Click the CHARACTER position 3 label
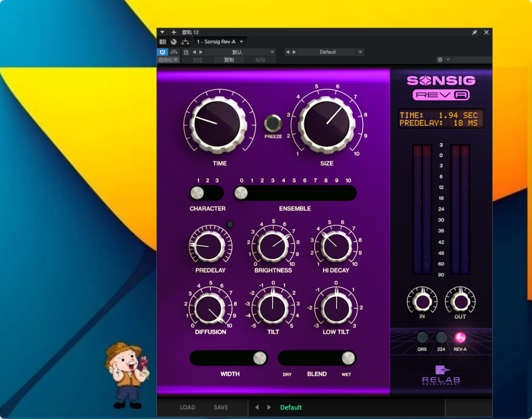 (217, 180)
